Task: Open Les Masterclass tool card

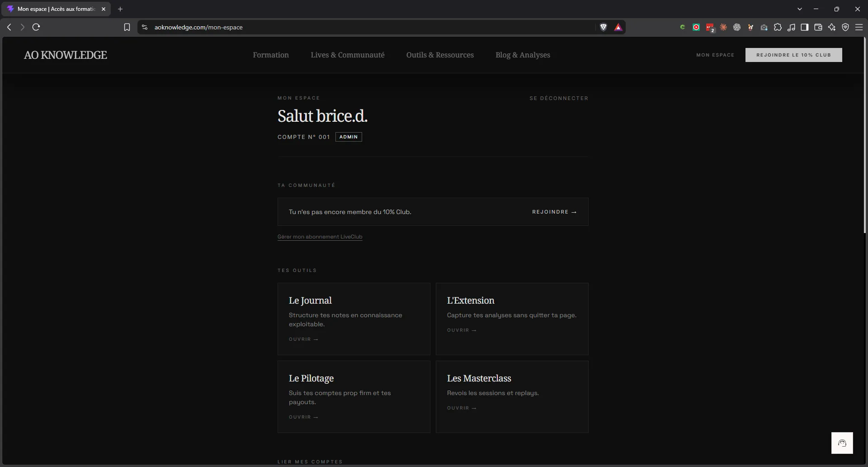Action: point(512,397)
